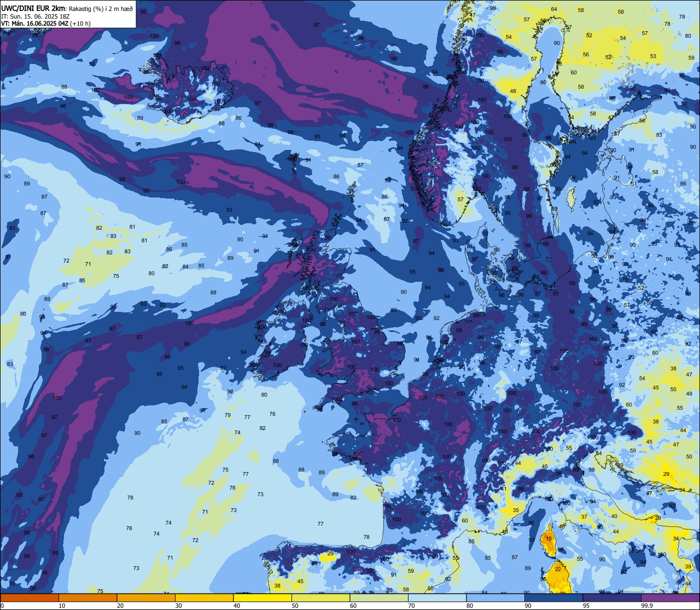Click the humidity value "22" on Sardinia

(558, 569)
